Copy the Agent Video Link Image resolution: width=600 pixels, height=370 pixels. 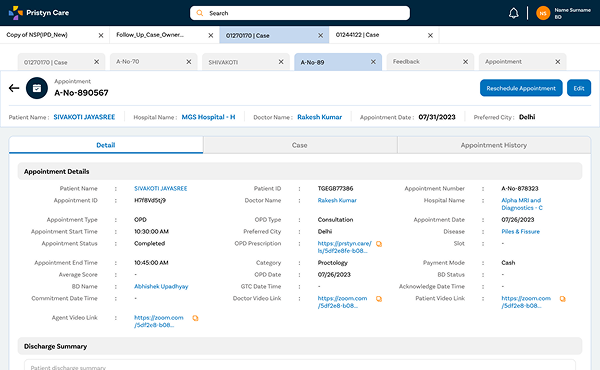pos(195,318)
